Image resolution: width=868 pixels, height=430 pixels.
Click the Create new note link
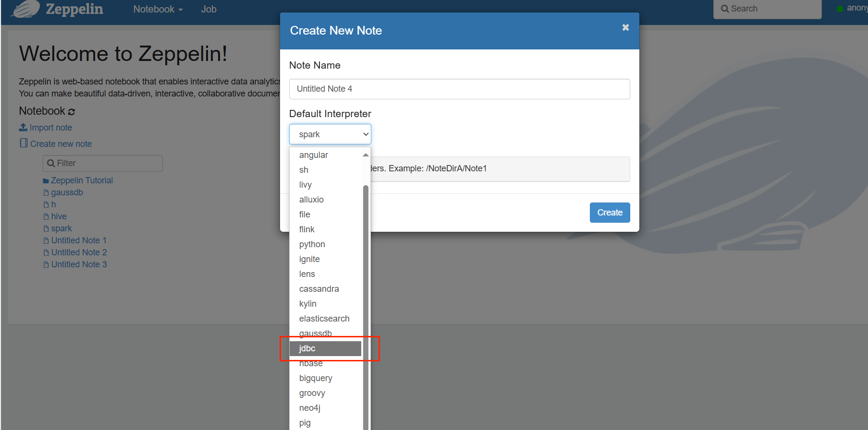tap(61, 144)
